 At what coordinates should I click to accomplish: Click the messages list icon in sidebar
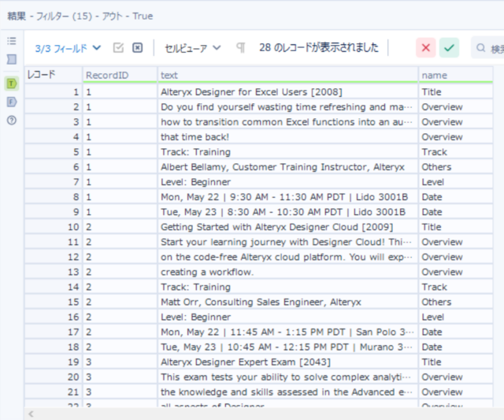point(11,41)
